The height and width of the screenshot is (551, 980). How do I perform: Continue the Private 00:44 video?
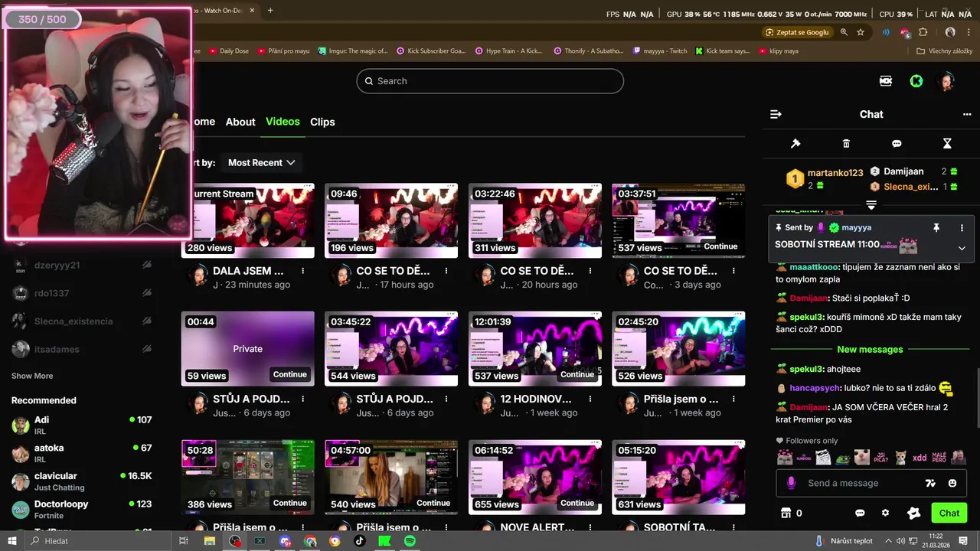[x=289, y=374]
